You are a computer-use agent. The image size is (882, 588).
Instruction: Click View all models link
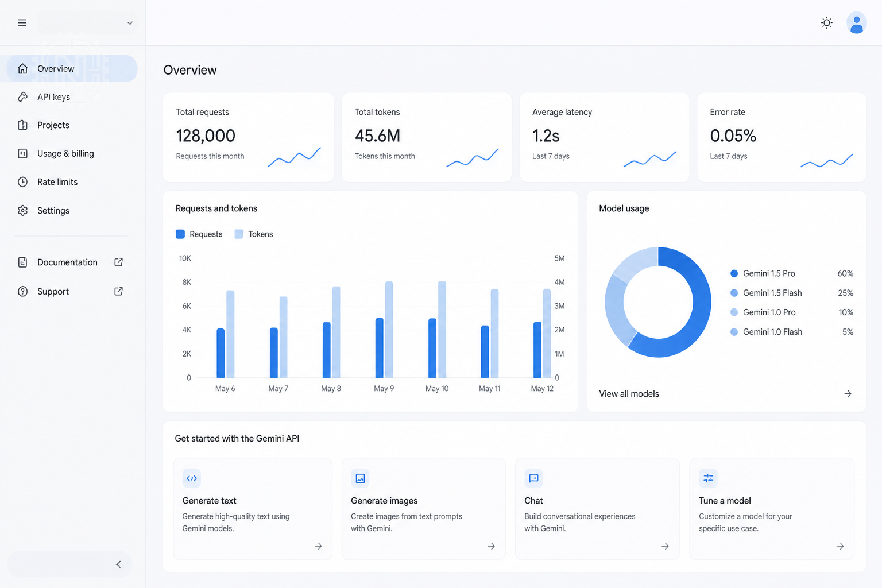click(629, 394)
